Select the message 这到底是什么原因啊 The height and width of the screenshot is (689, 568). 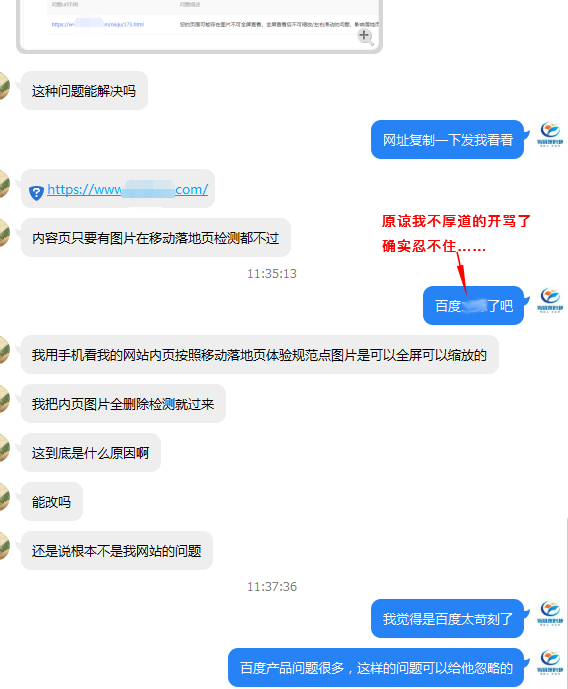coord(91,453)
